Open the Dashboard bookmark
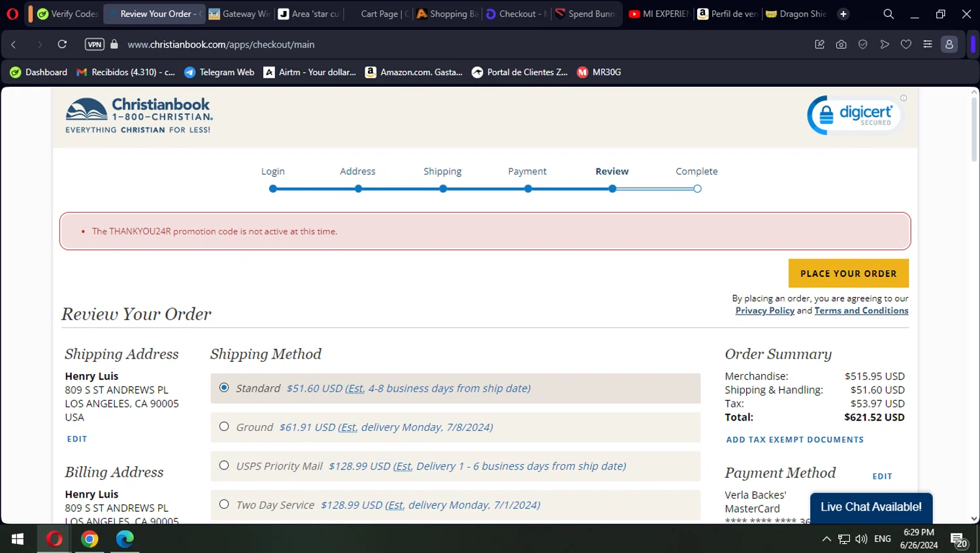The height and width of the screenshot is (553, 980). pyautogui.click(x=39, y=72)
